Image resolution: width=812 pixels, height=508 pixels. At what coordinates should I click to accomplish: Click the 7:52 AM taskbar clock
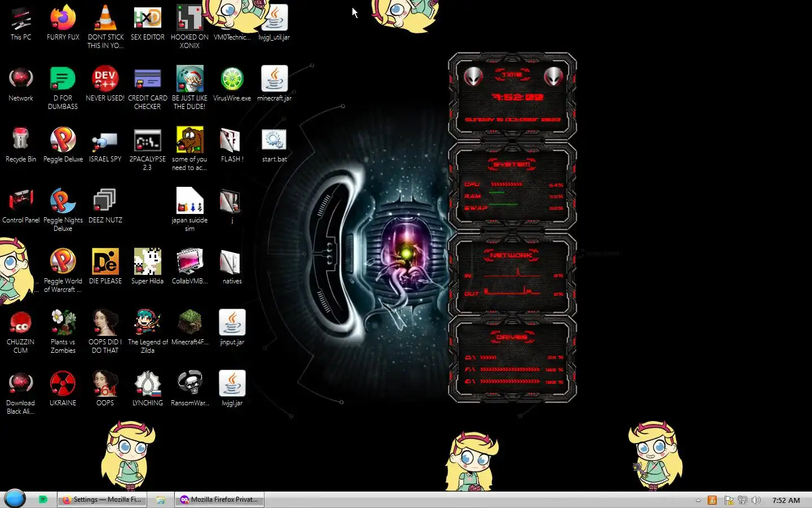tap(786, 500)
